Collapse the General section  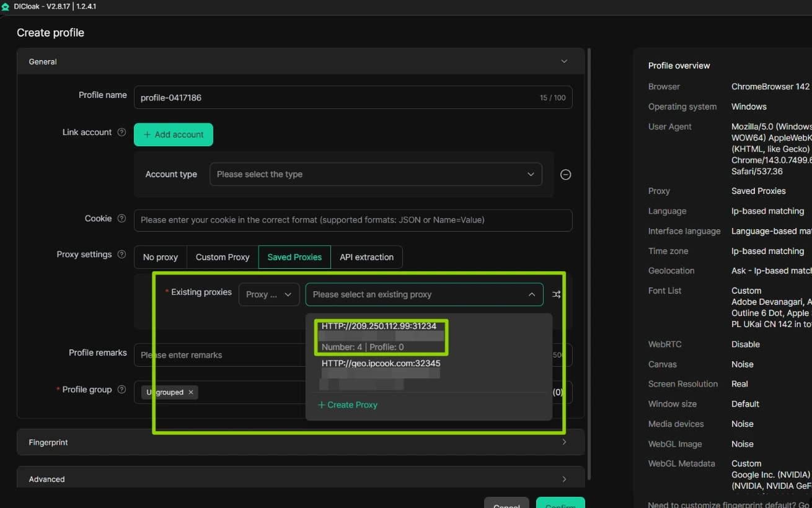(563, 61)
